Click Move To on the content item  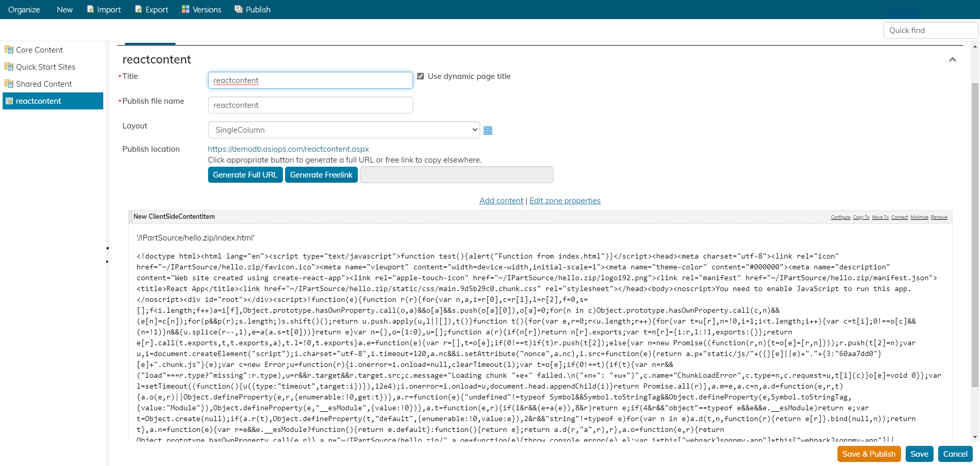[x=880, y=217]
